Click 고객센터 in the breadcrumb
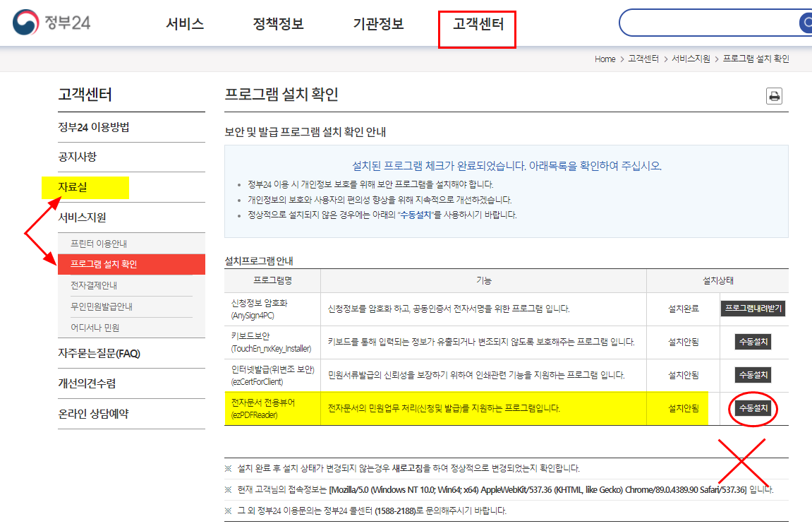Screen dimensions: 812x531 (x=643, y=59)
